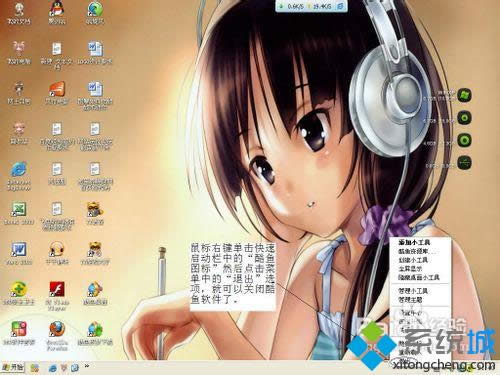Select 全屏显示 in the context menu

(410, 268)
